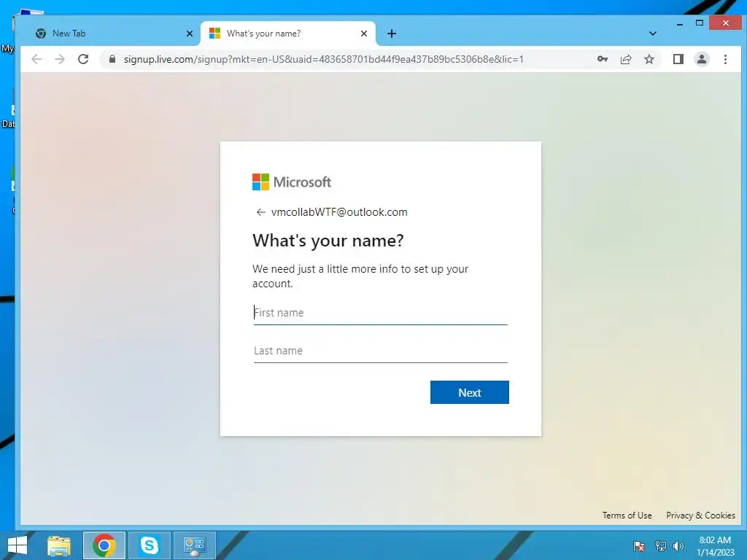The image size is (747, 560).
Task: Click the Share this page icon
Action: [x=625, y=59]
